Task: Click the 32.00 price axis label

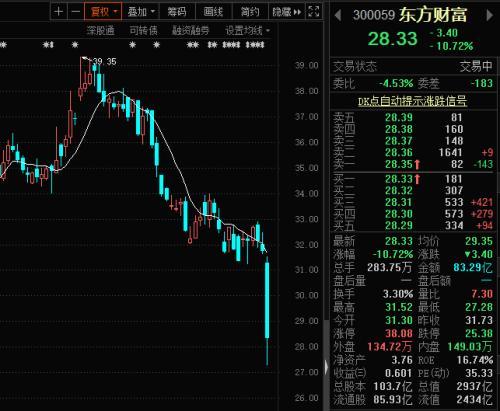Action: click(306, 245)
